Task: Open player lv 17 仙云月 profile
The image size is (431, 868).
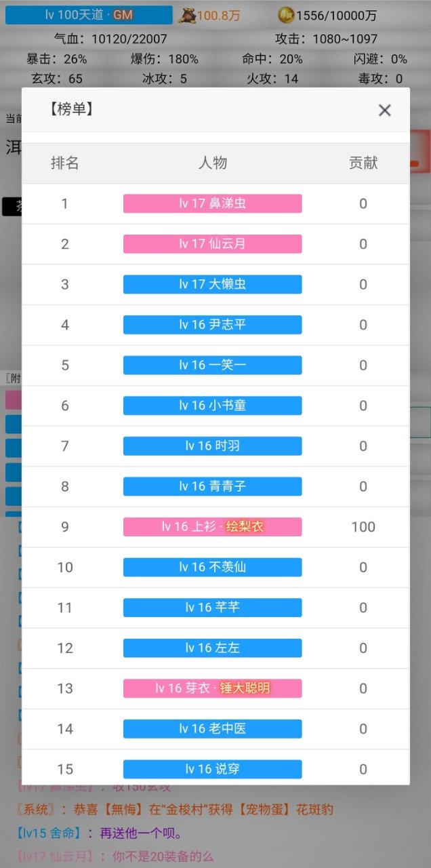Action: point(212,244)
